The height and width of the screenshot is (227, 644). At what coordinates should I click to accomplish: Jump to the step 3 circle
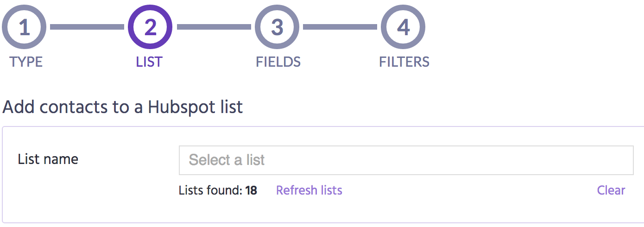pos(277,27)
